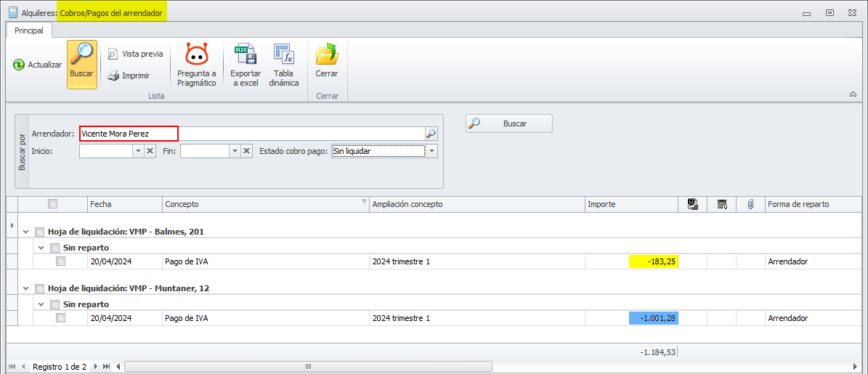Sort by Ampliación concepto column header
The height and width of the screenshot is (374, 868).
coord(477,204)
